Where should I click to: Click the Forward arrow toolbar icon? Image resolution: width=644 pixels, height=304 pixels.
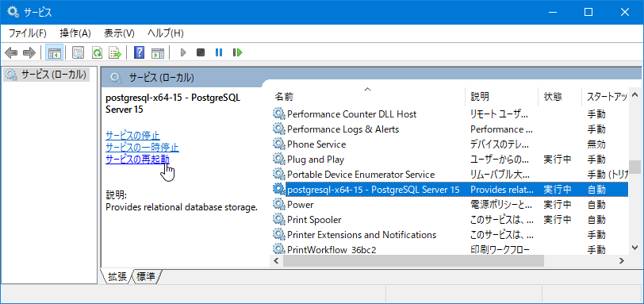29,52
